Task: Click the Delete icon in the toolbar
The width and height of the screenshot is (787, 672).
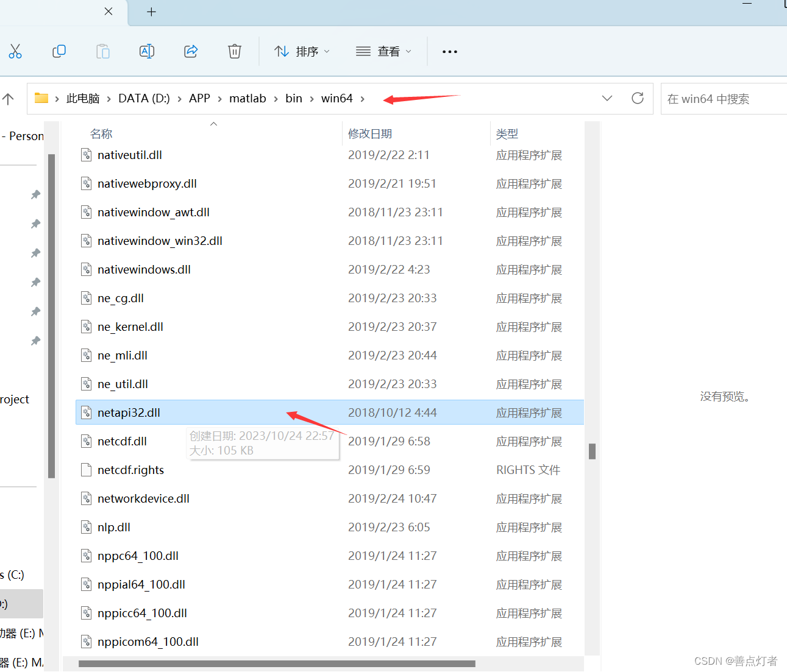Action: 235,51
